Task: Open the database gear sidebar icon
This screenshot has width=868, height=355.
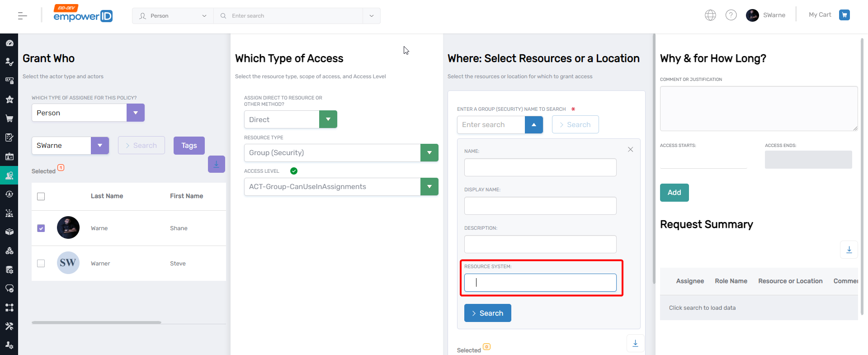Action: pyautogui.click(x=9, y=270)
